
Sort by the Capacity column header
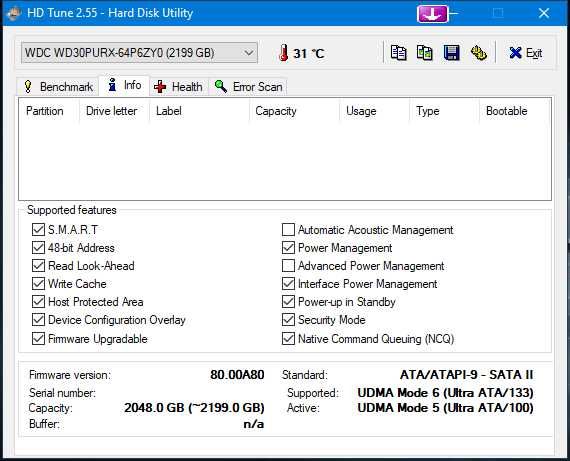click(295, 111)
